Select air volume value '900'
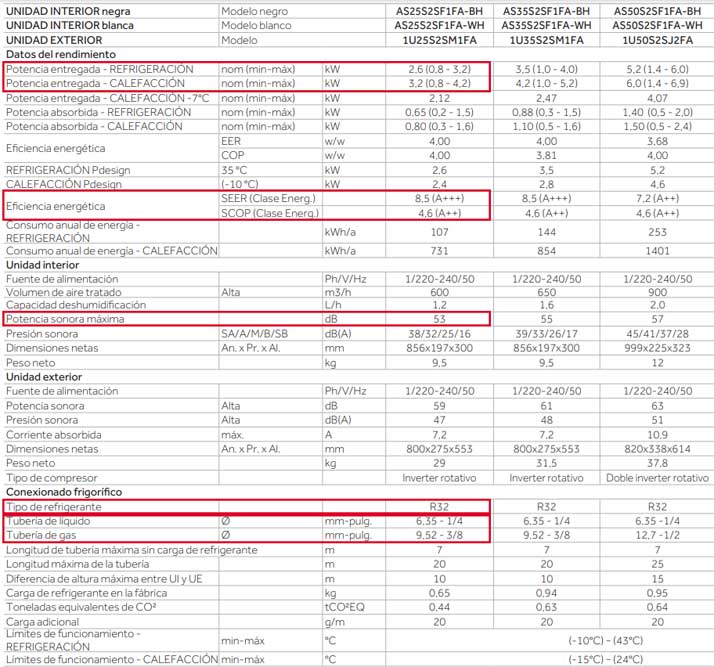This screenshot has width=714, height=667. click(x=657, y=292)
